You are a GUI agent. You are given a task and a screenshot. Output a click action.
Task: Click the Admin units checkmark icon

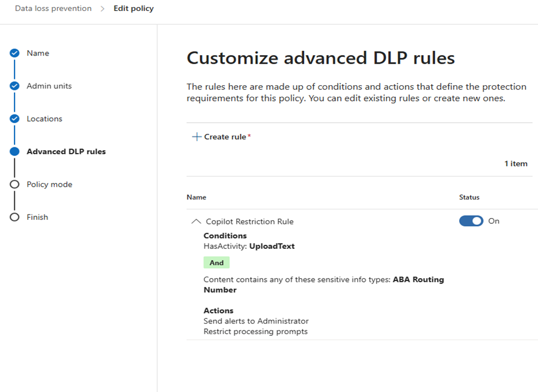click(x=15, y=86)
